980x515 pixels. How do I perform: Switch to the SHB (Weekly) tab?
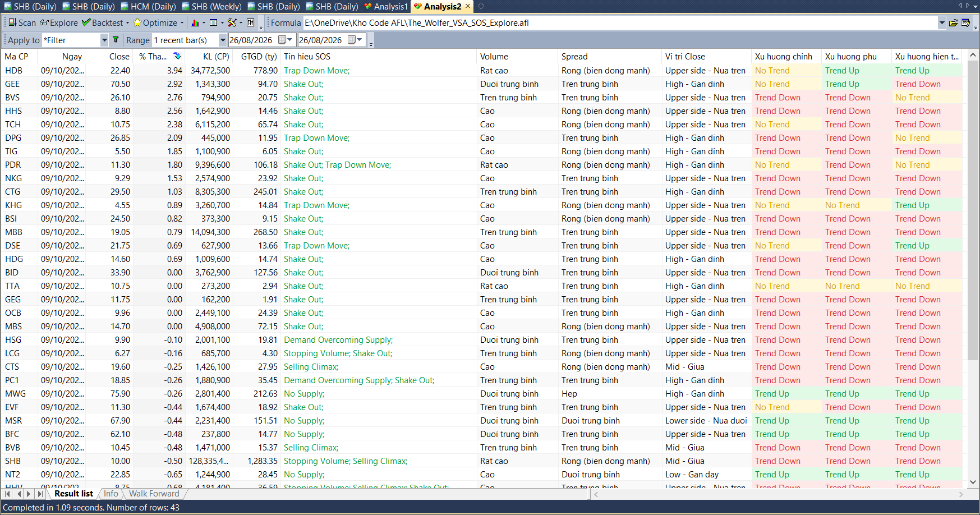coord(211,7)
